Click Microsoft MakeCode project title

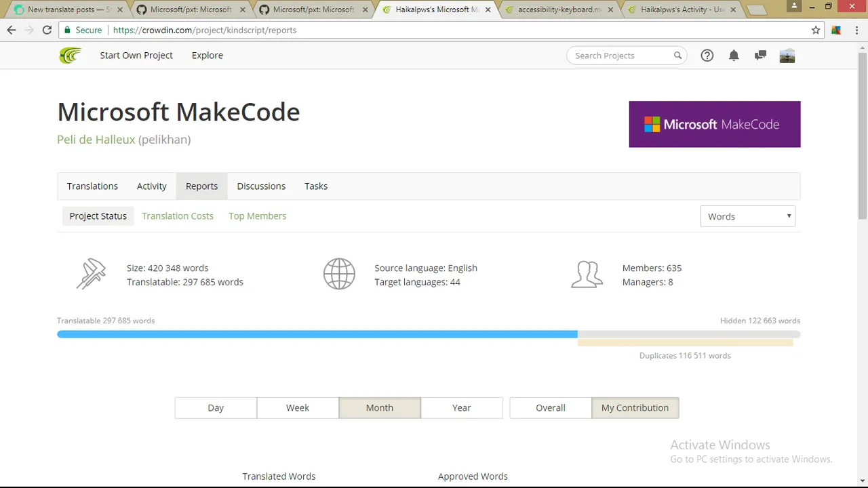point(178,112)
